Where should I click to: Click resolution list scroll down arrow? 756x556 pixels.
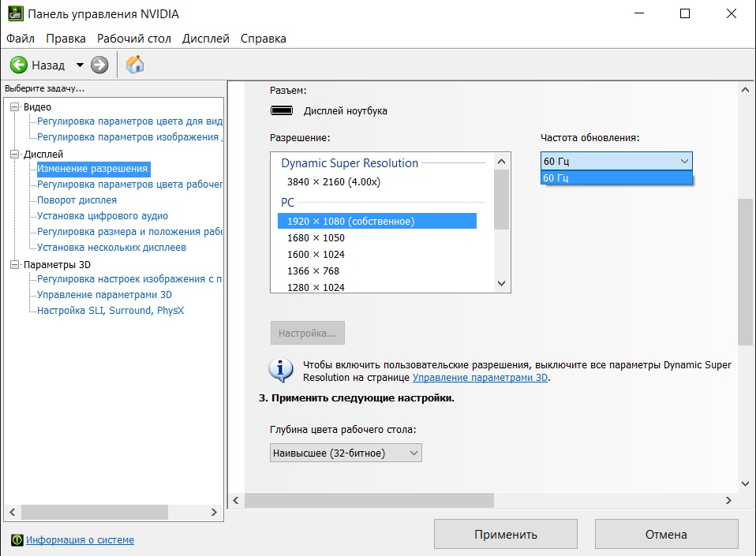(x=501, y=283)
